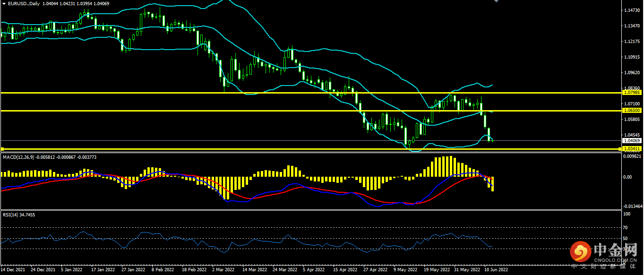Click the 5 Apr 2022 date label
644x275 pixels.
314,270
